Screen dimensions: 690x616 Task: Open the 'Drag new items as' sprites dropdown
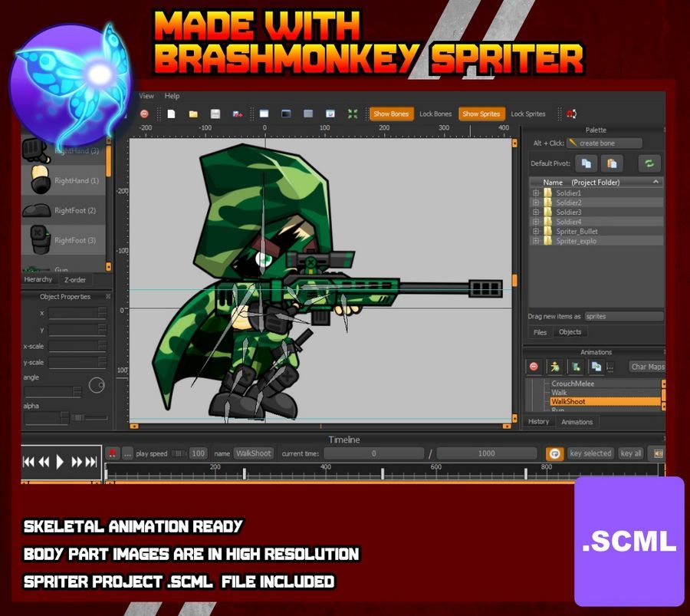(x=623, y=316)
